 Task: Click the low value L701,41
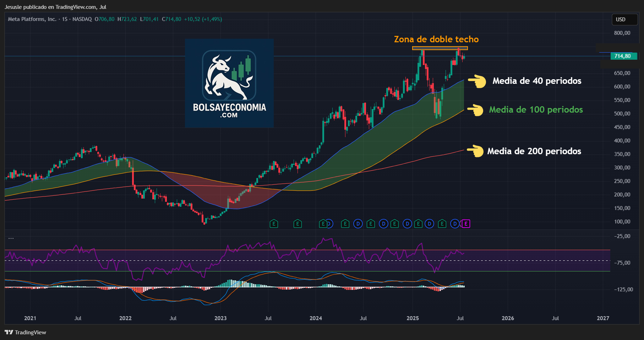click(149, 19)
